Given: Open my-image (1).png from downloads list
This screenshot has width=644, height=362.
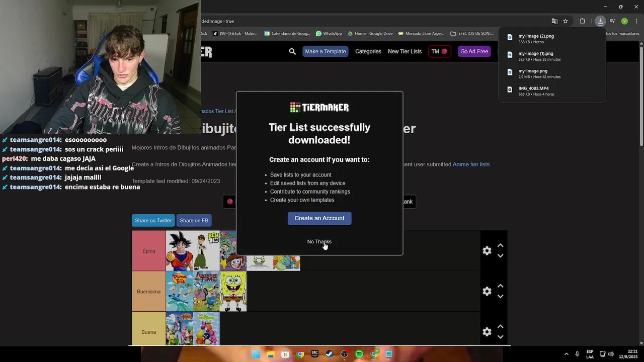Looking at the screenshot, I should click(552, 56).
